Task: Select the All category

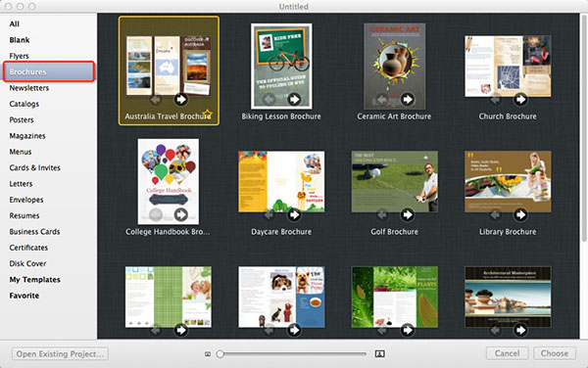Action: [x=15, y=23]
